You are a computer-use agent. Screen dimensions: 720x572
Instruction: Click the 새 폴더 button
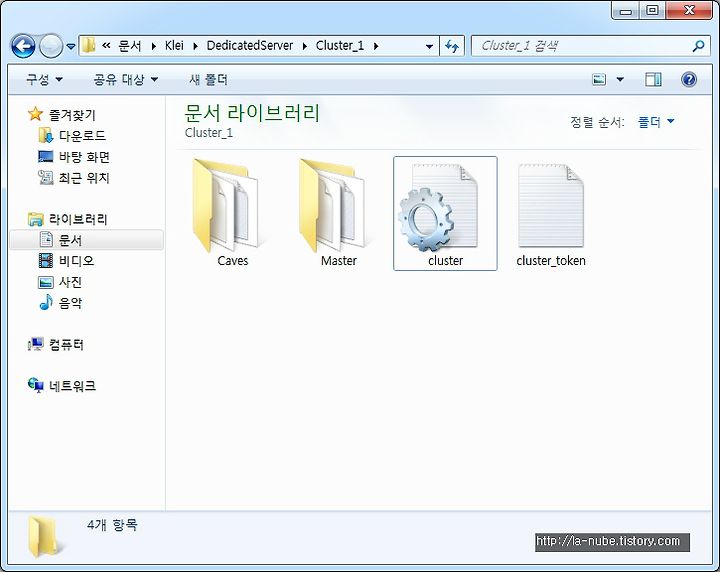pyautogui.click(x=208, y=79)
